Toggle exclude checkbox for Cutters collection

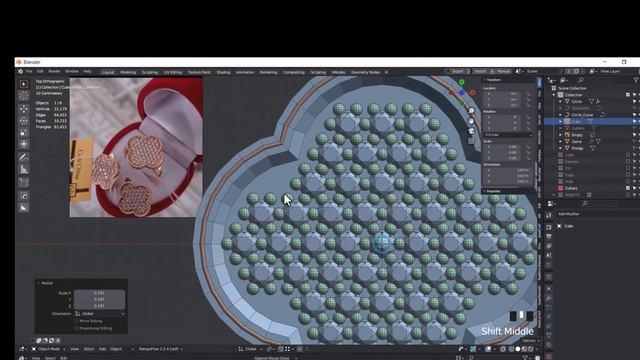click(x=628, y=188)
